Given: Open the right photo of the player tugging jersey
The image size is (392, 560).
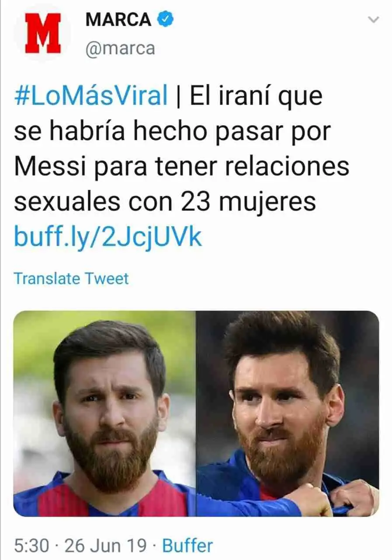Looking at the screenshot, I should tap(288, 413).
